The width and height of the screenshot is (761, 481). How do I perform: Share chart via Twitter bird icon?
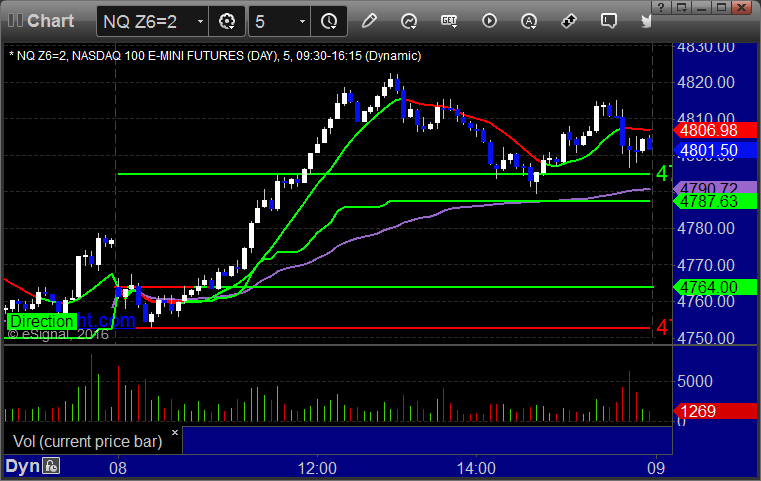pyautogui.click(x=646, y=21)
